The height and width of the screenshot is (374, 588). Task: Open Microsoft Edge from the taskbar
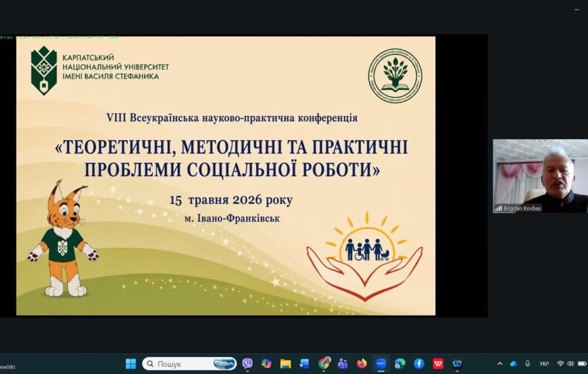[x=400, y=363]
